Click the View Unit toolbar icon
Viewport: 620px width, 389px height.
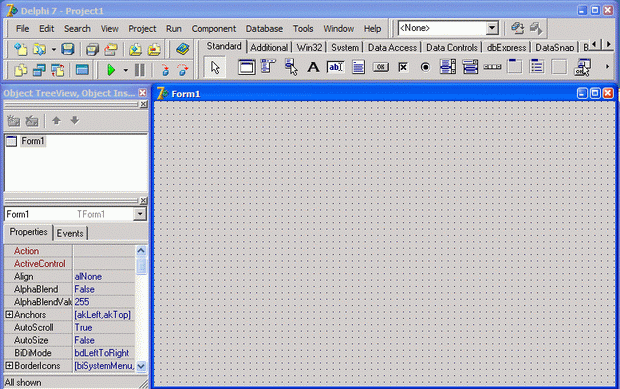tap(20, 70)
